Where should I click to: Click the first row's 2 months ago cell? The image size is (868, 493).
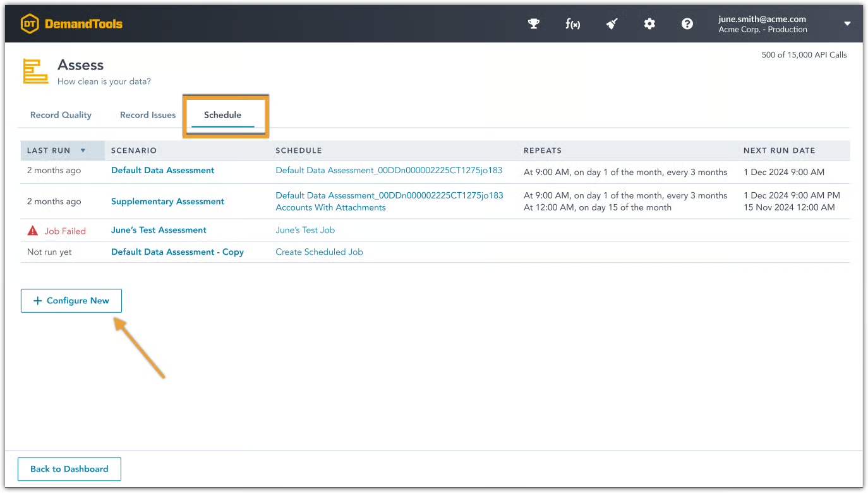(x=54, y=171)
